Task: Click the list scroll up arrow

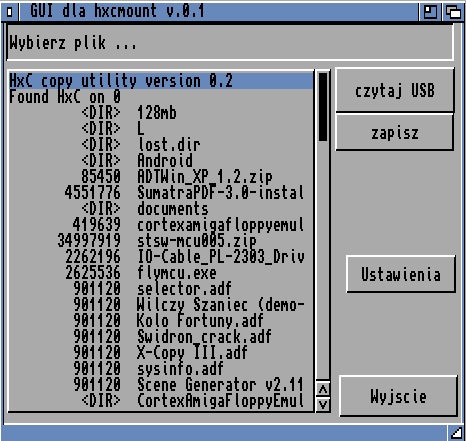Action: (x=323, y=389)
